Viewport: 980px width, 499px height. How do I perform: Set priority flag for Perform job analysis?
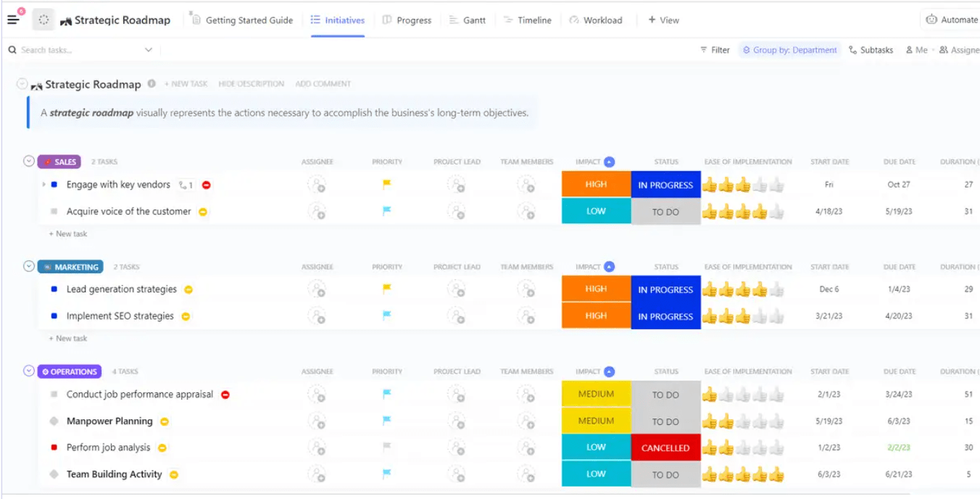(387, 447)
